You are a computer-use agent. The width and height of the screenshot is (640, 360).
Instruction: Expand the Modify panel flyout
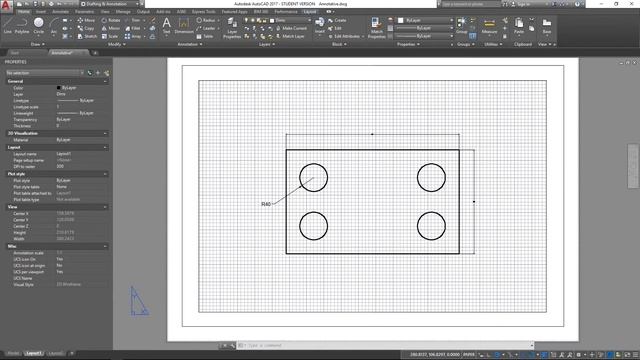[116, 44]
